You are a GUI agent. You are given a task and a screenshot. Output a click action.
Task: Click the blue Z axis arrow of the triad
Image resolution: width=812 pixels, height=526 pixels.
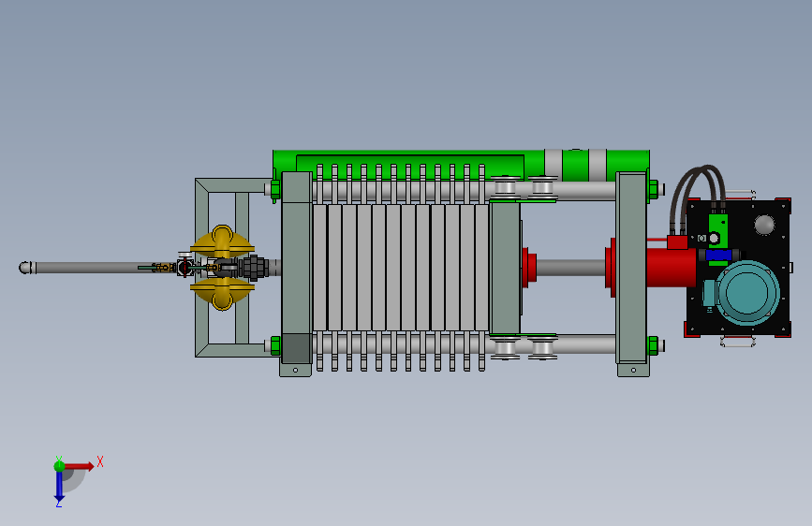click(x=59, y=487)
